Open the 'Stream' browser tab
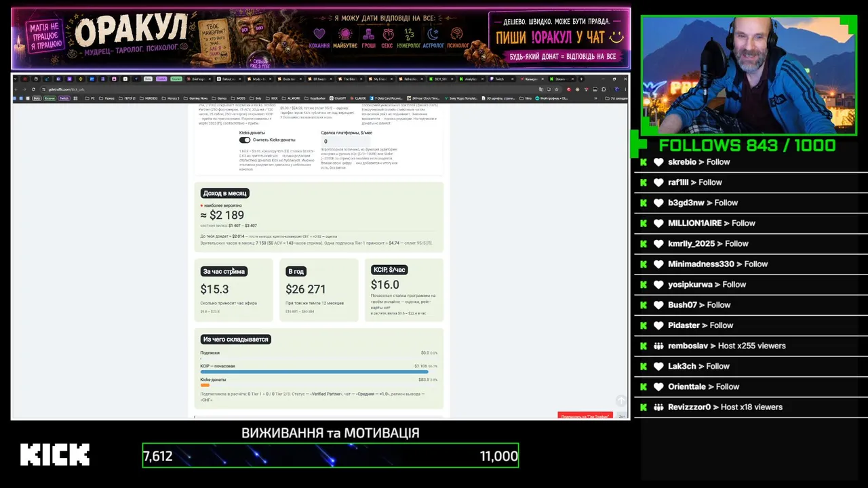Viewport: 868px width, 488px height. point(562,79)
